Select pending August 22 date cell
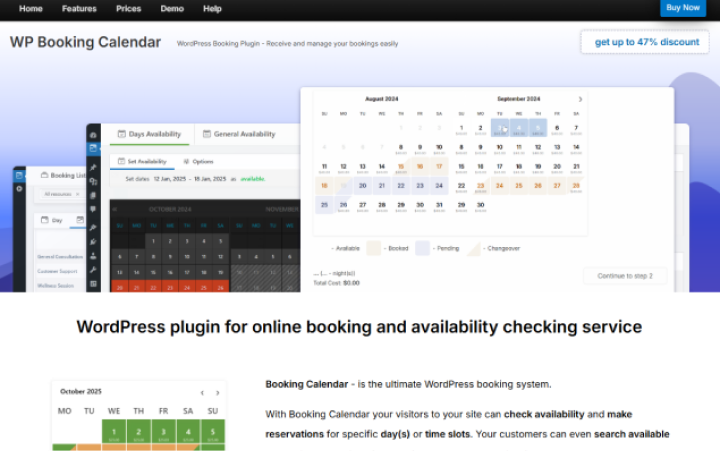The image size is (720, 451). (x=401, y=186)
